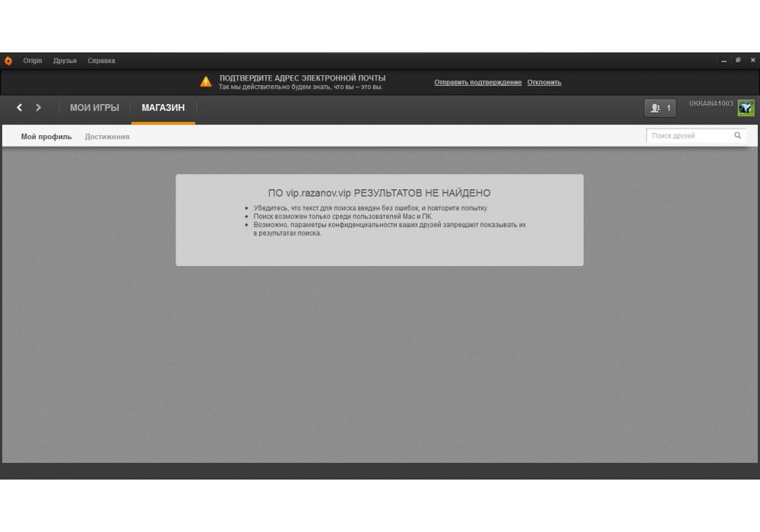Maximize the Origin window
The height and width of the screenshot is (532, 760).
tap(738, 60)
